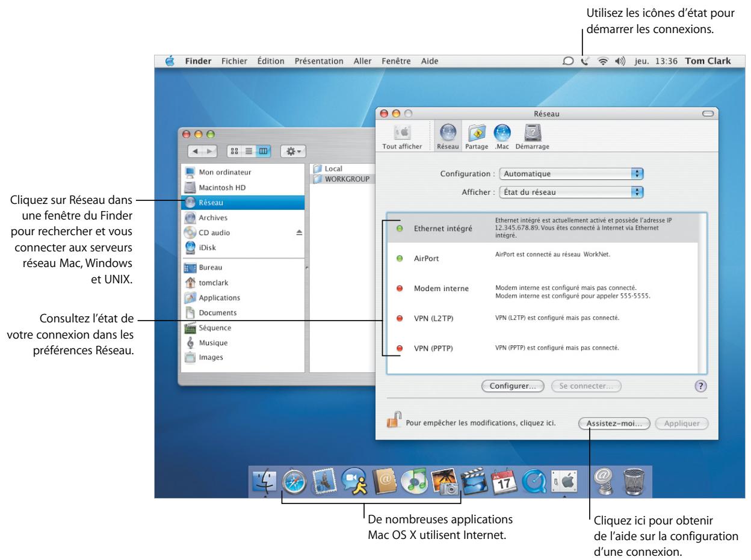751x560 pixels.
Task: Switch Finder to icon view
Action: 235,151
